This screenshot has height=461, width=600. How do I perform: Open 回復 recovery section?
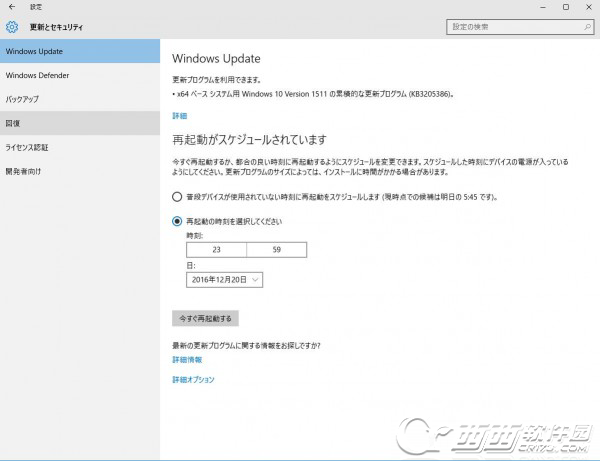[x=80, y=123]
